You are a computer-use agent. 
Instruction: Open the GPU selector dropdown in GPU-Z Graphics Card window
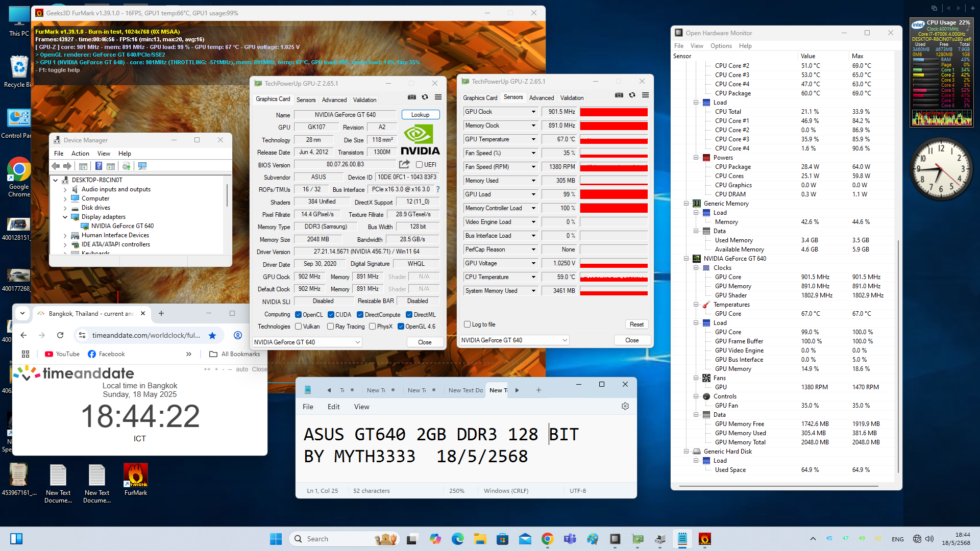click(x=307, y=342)
